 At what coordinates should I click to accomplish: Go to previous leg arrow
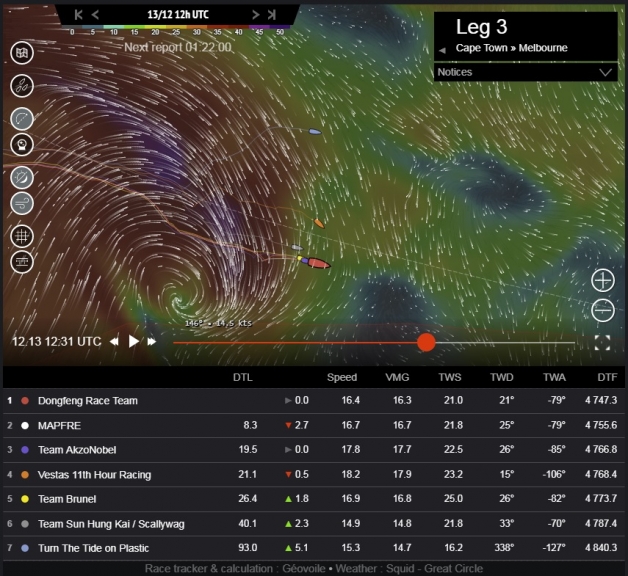pos(442,50)
